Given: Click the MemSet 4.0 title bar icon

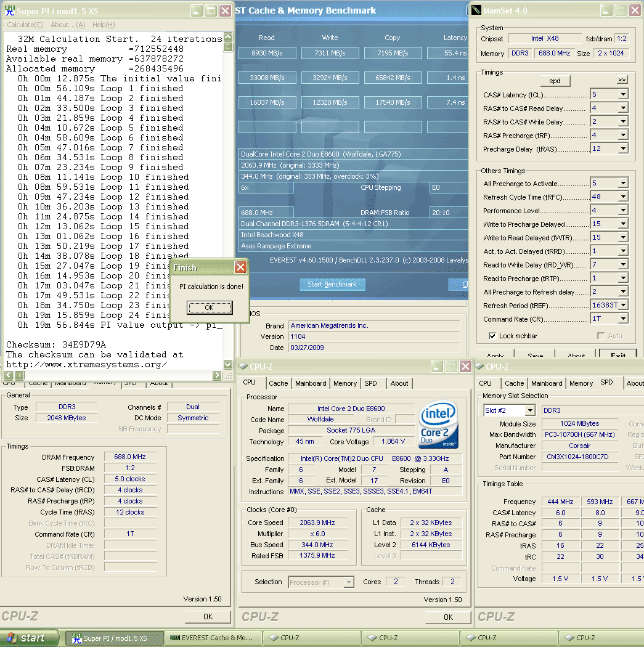Looking at the screenshot, I should [x=476, y=10].
